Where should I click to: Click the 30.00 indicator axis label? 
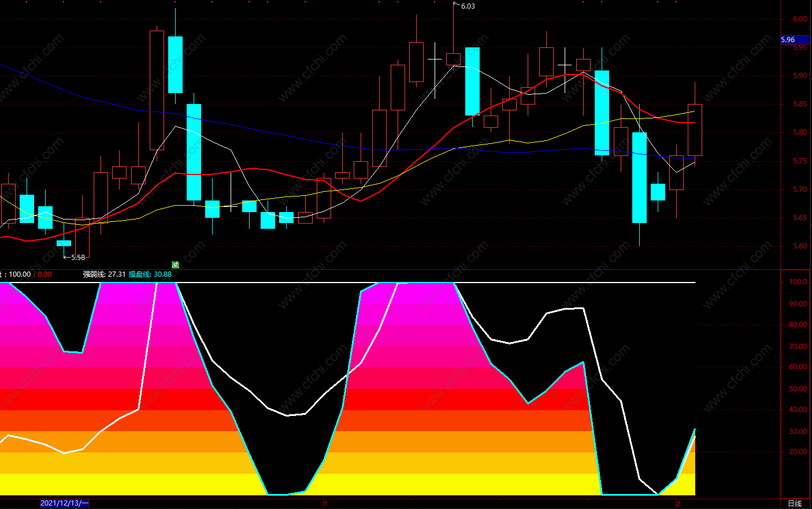coord(798,432)
